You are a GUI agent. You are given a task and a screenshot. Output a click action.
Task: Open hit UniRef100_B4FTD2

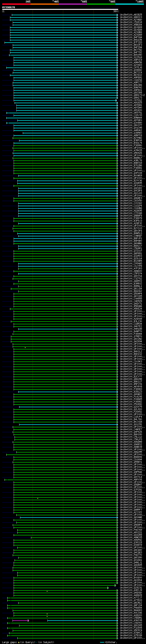(x=131, y=52)
